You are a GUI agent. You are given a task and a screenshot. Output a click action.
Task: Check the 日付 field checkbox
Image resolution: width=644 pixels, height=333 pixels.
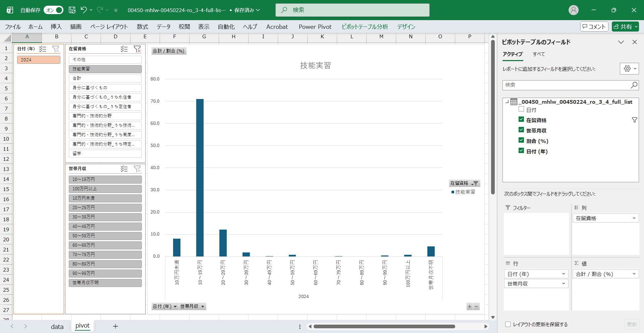coord(521,109)
